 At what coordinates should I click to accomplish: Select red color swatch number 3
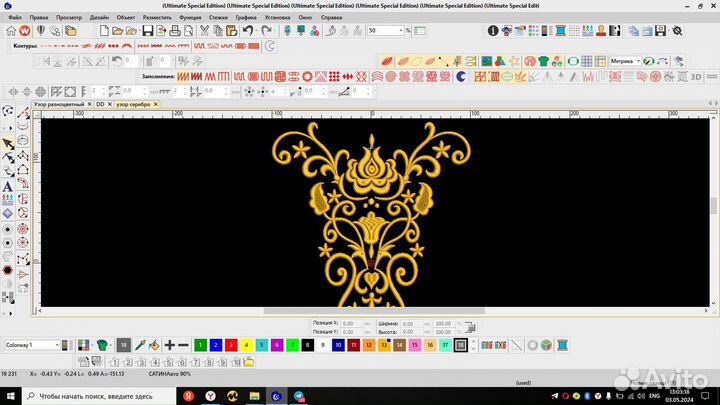click(232, 345)
